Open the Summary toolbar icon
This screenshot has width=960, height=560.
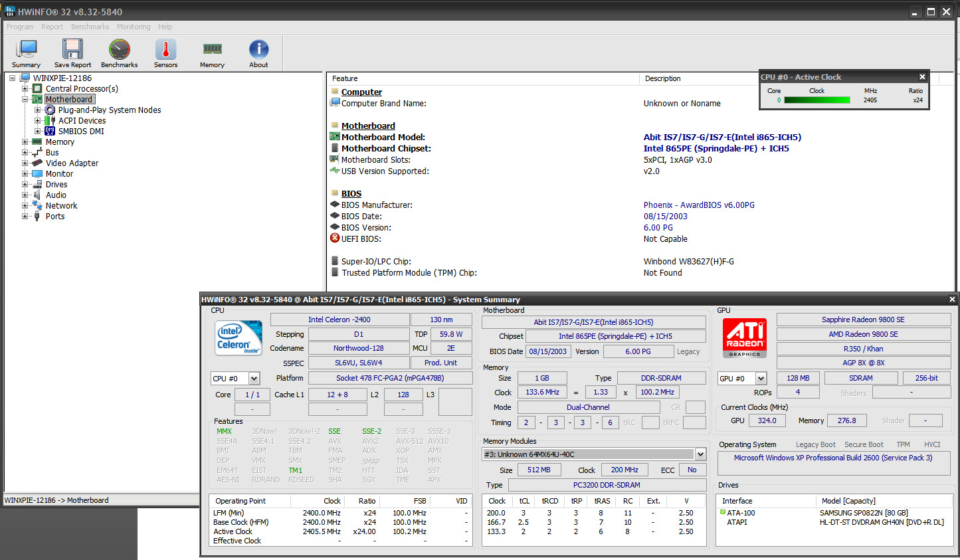click(26, 53)
